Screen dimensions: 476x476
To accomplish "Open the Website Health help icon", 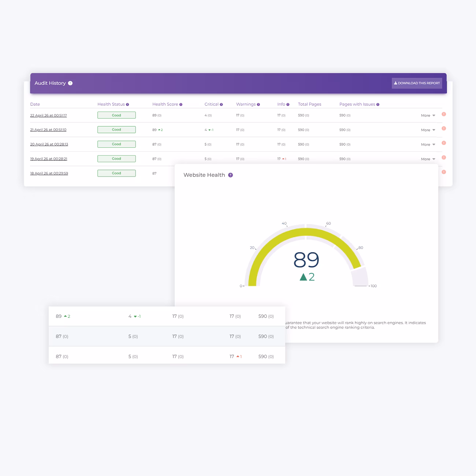I will coord(230,175).
